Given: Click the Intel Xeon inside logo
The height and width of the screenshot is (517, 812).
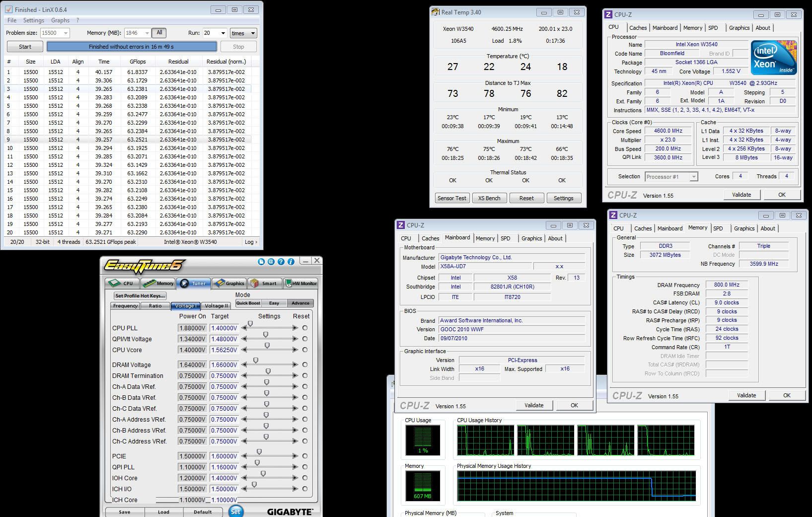Looking at the screenshot, I should click(x=774, y=58).
